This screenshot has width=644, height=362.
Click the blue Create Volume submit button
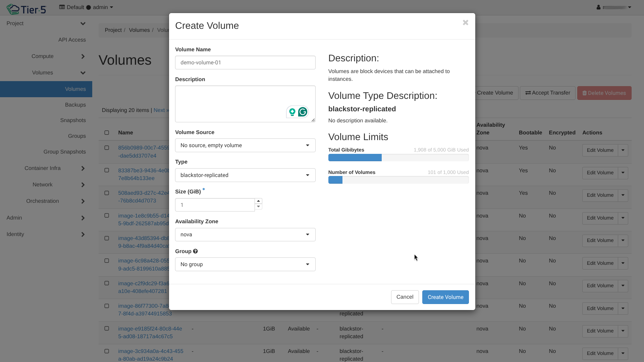pyautogui.click(x=445, y=297)
